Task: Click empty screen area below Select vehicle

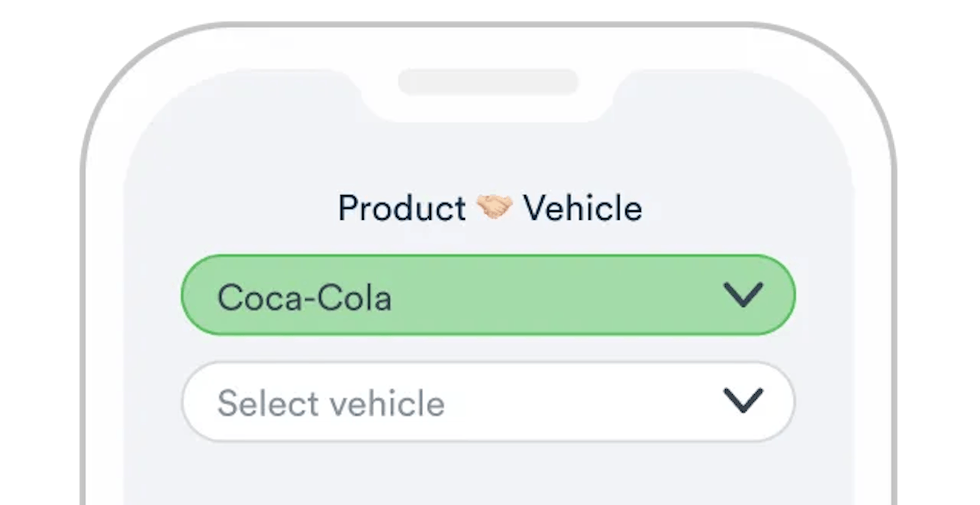Action: tap(488, 474)
